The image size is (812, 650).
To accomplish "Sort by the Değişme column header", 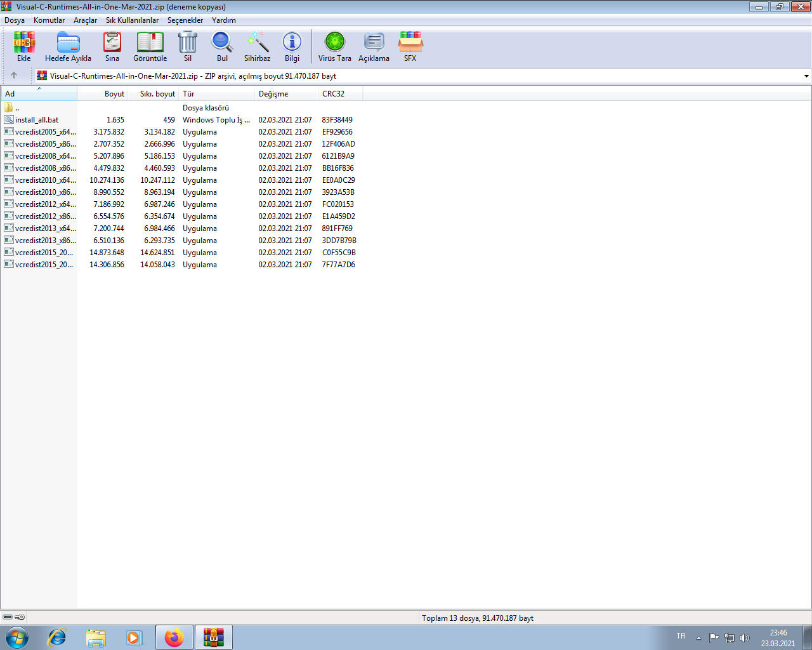I will point(287,93).
